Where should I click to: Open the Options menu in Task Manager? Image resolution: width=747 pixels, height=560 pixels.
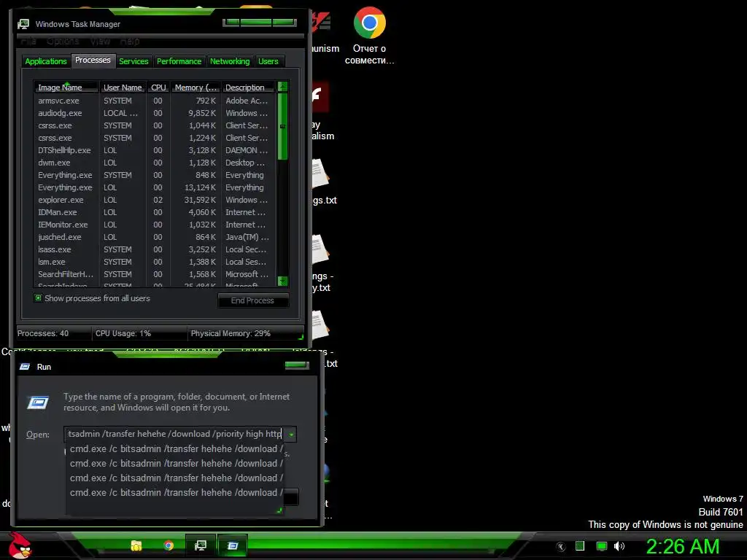coord(63,42)
